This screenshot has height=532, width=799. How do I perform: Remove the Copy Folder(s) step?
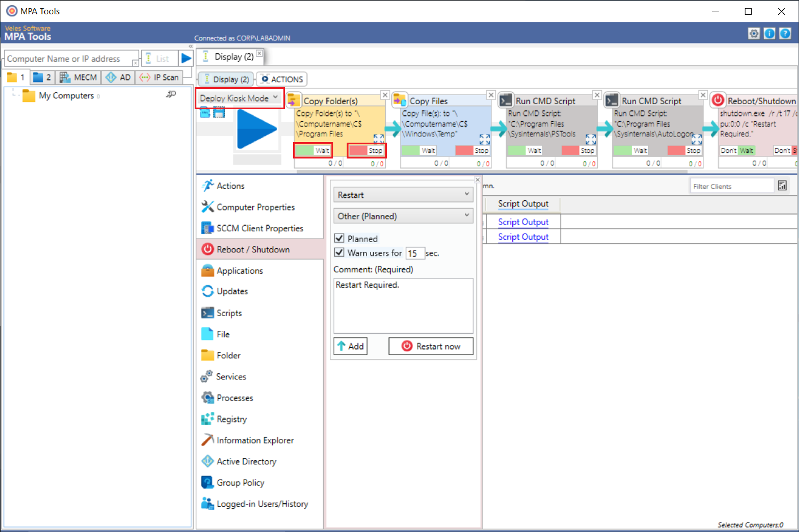click(385, 95)
